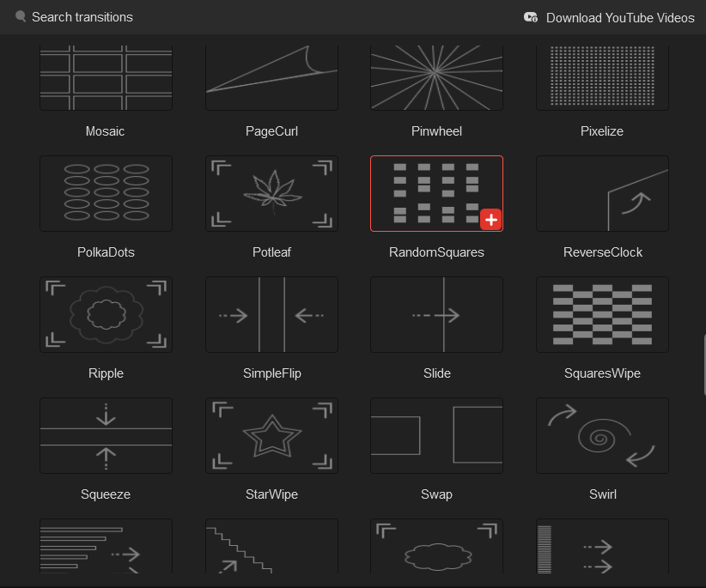Click the ReverseClock label
Image resolution: width=706 pixels, height=588 pixels.
pos(602,252)
